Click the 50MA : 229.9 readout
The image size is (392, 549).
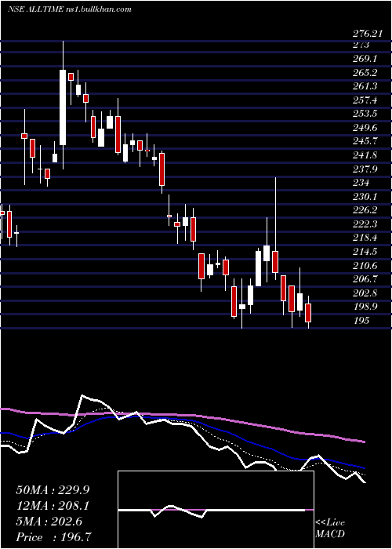pos(53,490)
